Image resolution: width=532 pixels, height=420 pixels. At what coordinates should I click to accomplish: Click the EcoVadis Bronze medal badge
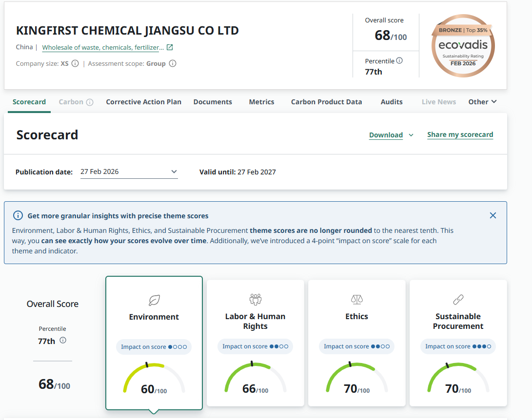[x=463, y=46]
